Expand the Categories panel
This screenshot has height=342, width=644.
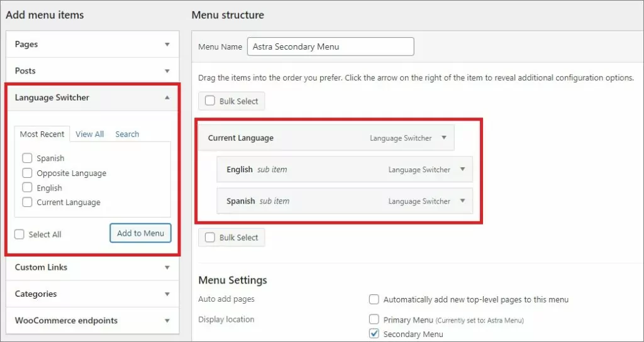pyautogui.click(x=167, y=294)
